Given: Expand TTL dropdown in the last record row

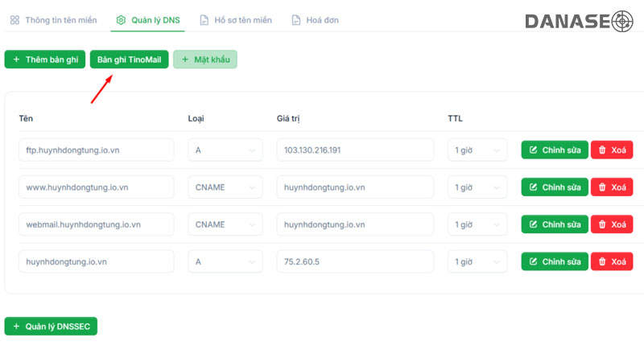Looking at the screenshot, I should point(477,261).
